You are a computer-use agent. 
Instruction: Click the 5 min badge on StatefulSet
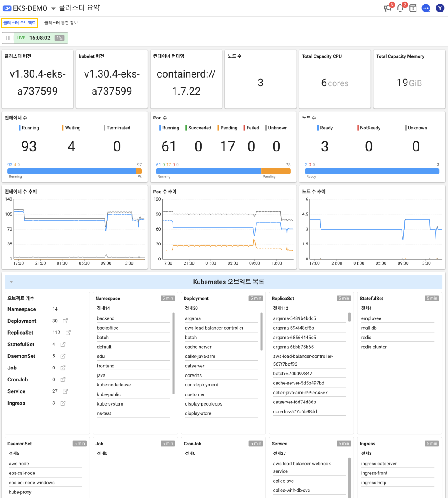(x=432, y=299)
